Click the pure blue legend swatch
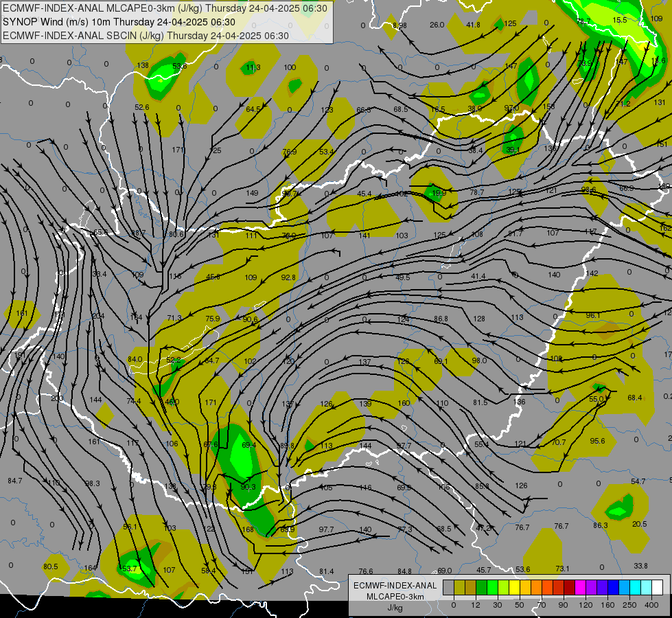This screenshot has height=618, width=672. coord(613,587)
